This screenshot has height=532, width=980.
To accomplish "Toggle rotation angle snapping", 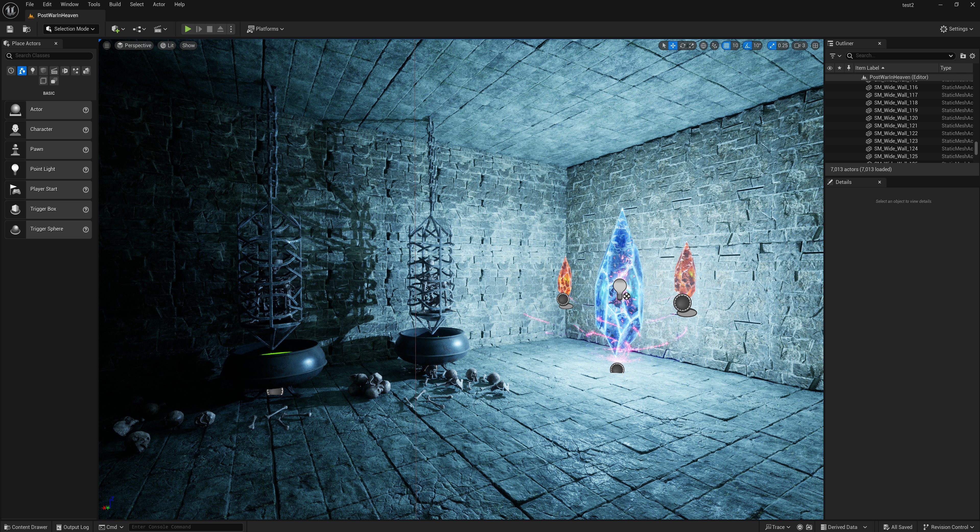I will tap(748, 46).
